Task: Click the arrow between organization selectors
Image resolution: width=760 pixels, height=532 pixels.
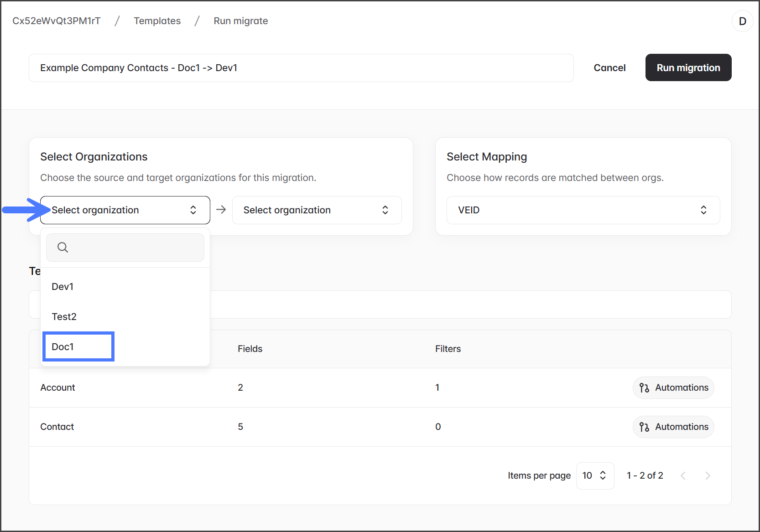Action: (221, 210)
